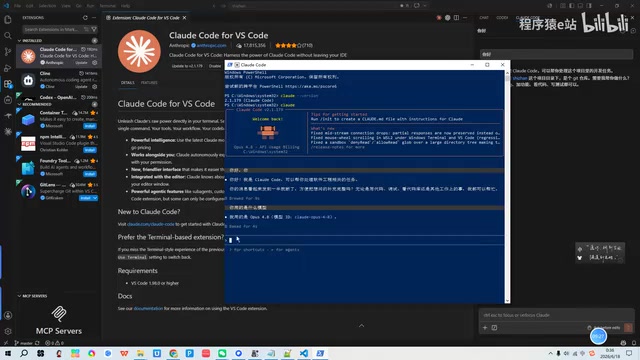
Task: Click the large Claude Code extension logo
Action: click(139, 51)
